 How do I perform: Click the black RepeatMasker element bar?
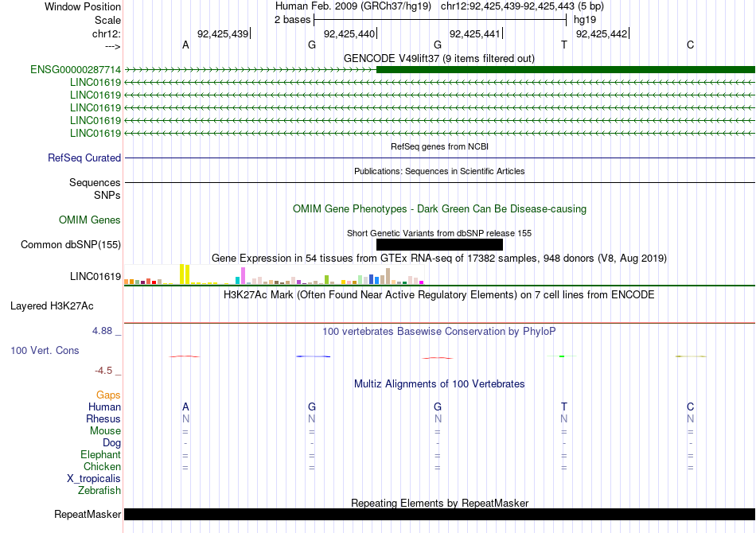[439, 515]
